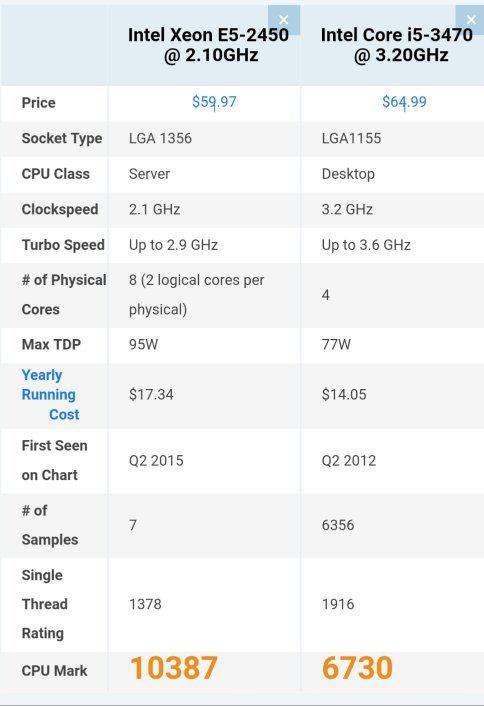Click the Socket Type row label
The height and width of the screenshot is (706, 484).
pyautogui.click(x=62, y=138)
